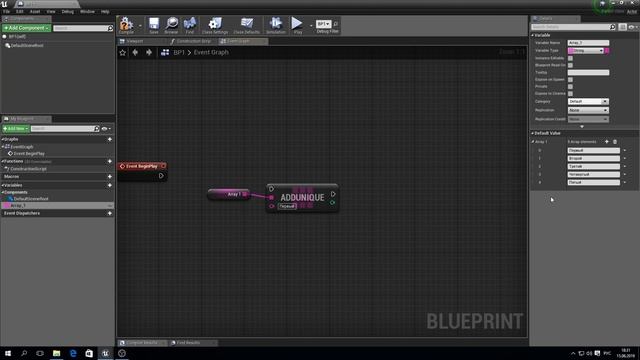
Task: Add a new variable with plus icon
Action: coord(109,185)
